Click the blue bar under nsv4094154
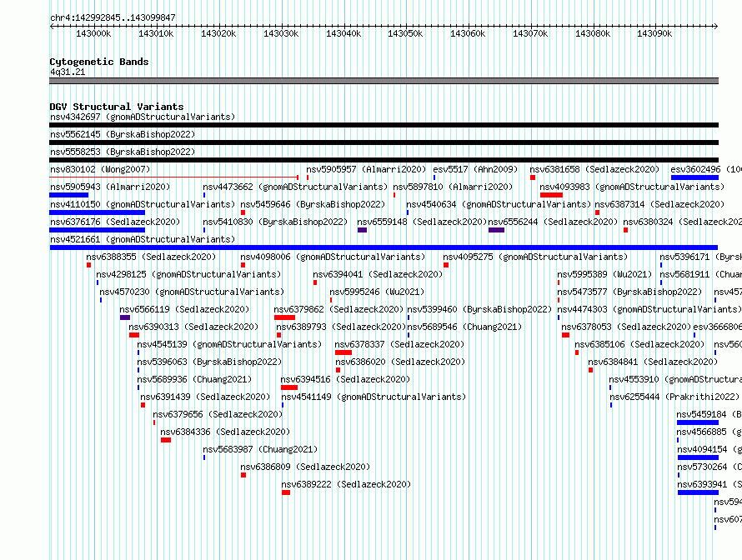The width and height of the screenshot is (742, 560). click(698, 457)
